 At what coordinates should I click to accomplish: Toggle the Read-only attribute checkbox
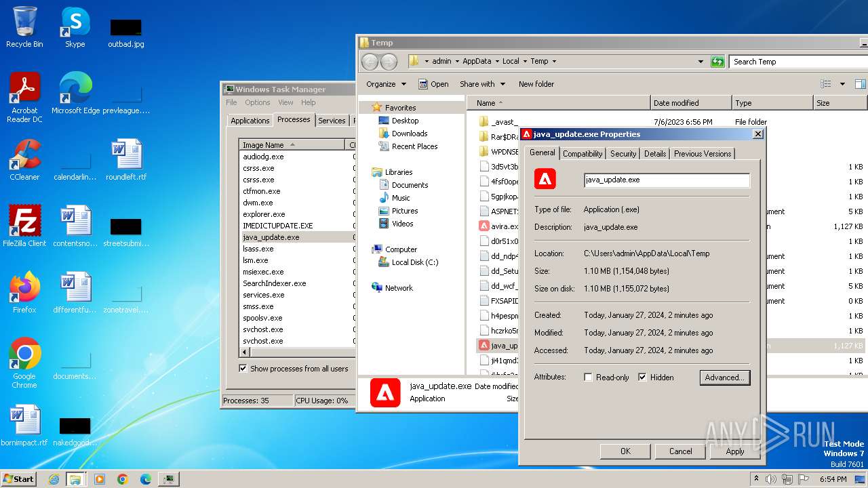click(588, 378)
